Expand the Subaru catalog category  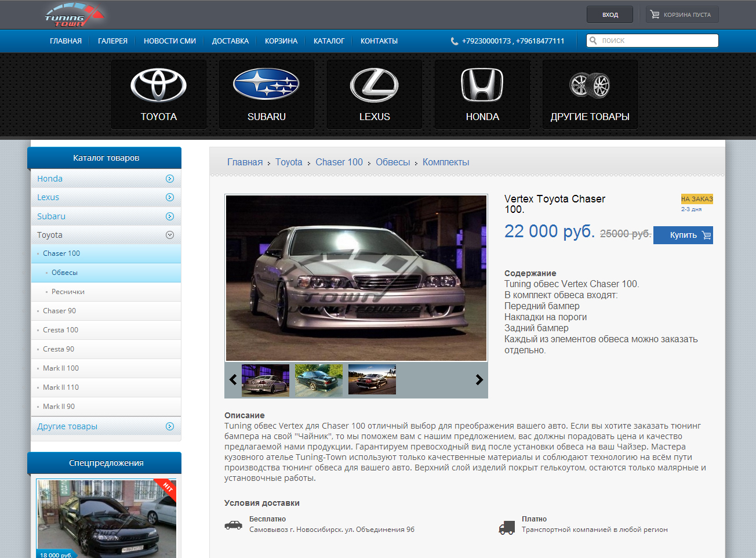point(170,216)
